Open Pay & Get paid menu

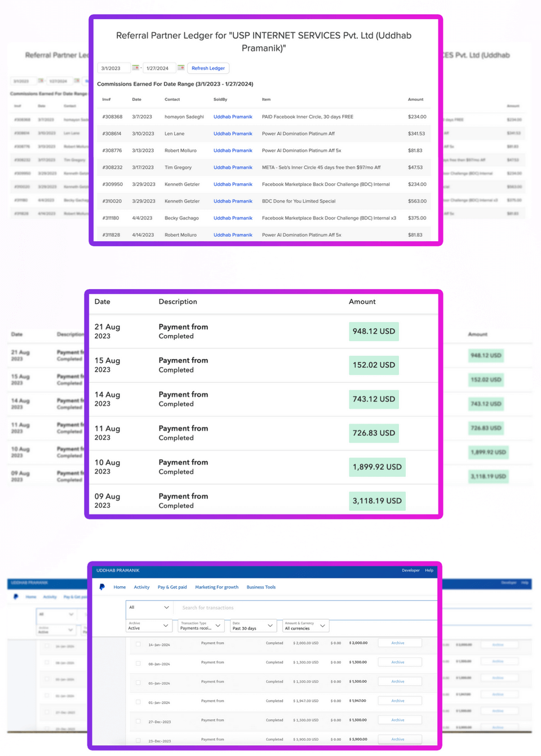[x=172, y=587]
